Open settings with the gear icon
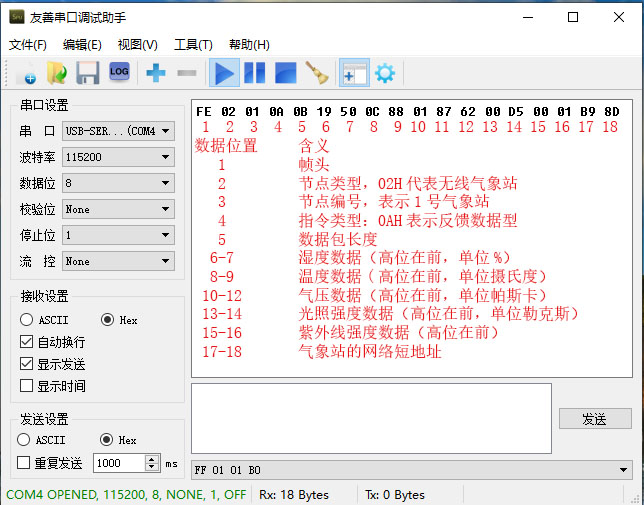The width and height of the screenshot is (644, 505). (x=385, y=73)
